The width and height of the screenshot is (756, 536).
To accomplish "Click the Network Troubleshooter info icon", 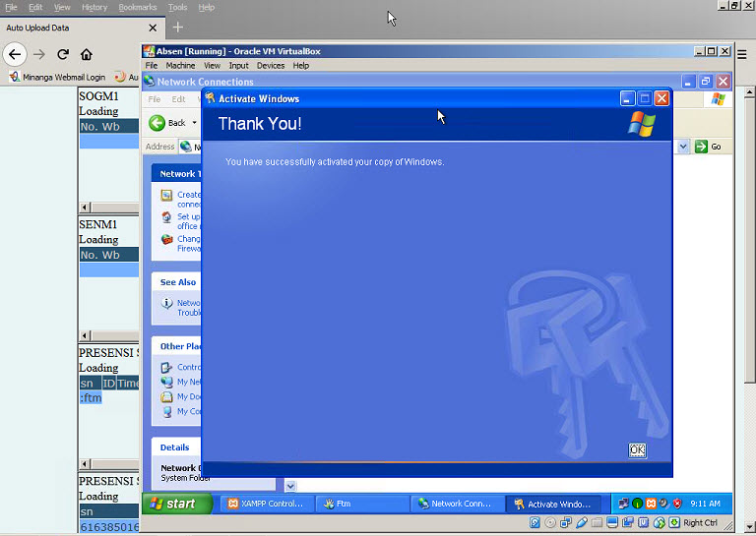I will [166, 303].
